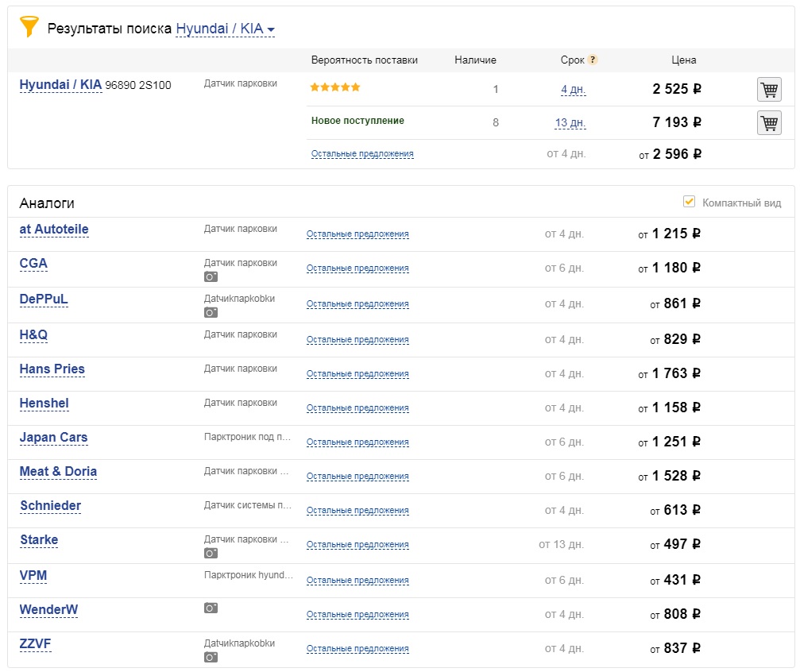Open the 4 дн. delivery term link
Screen dimensions: 800x672
click(x=574, y=90)
